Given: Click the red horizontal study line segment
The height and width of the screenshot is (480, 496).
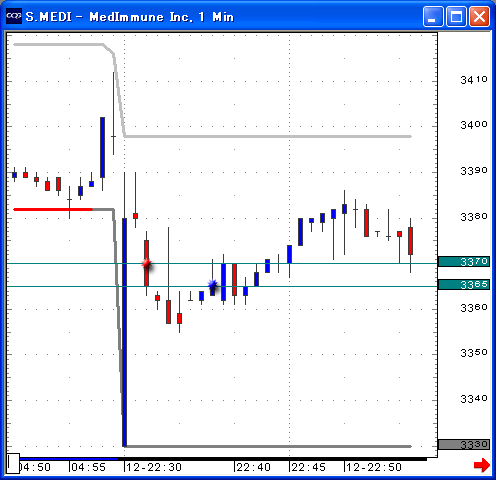Looking at the screenshot, I should (x=53, y=209).
